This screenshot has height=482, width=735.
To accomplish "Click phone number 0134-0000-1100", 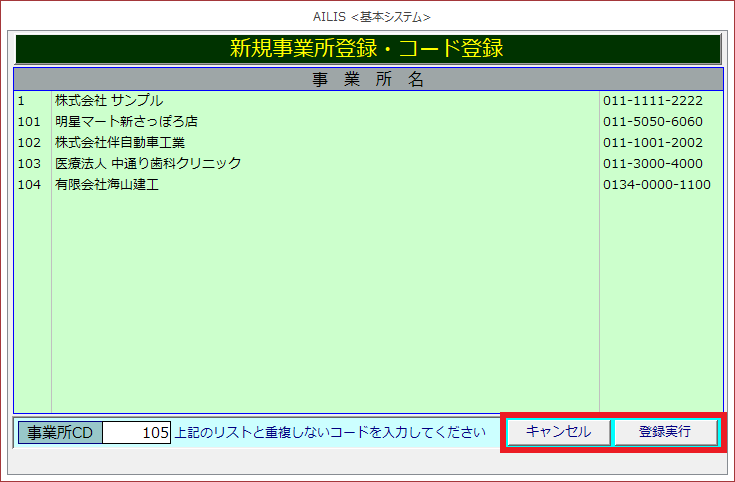I will [656, 185].
